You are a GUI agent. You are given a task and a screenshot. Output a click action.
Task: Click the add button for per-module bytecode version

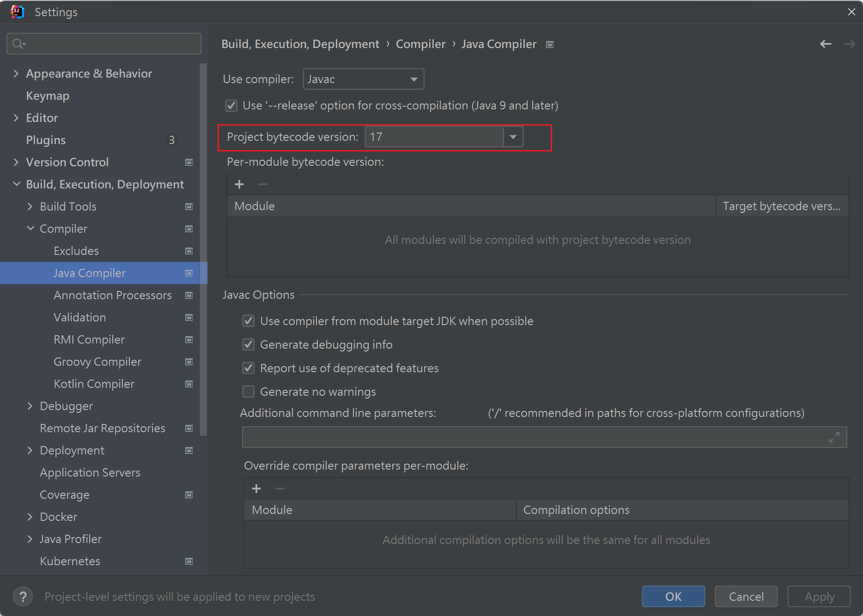239,184
